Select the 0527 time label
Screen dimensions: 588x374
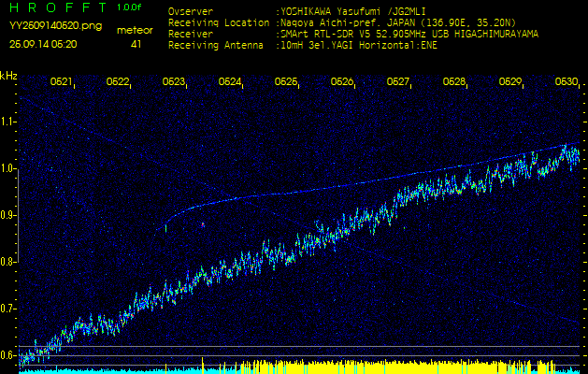pyautogui.click(x=398, y=82)
